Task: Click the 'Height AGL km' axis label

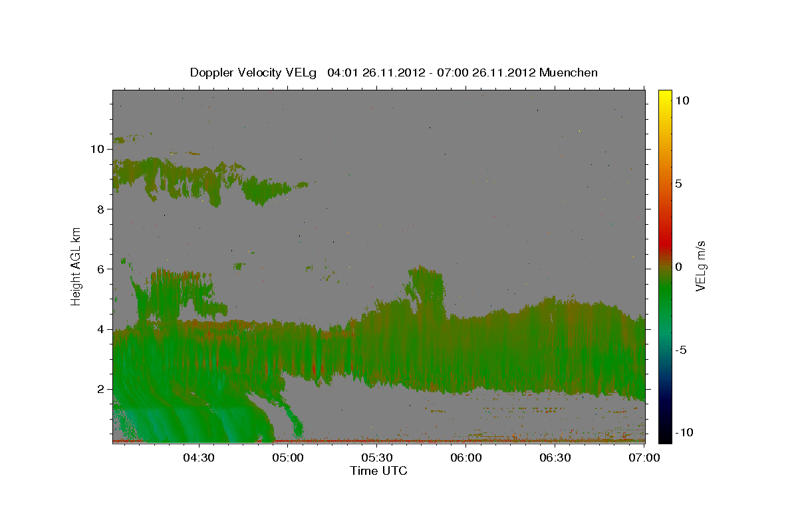Action: [x=76, y=265]
